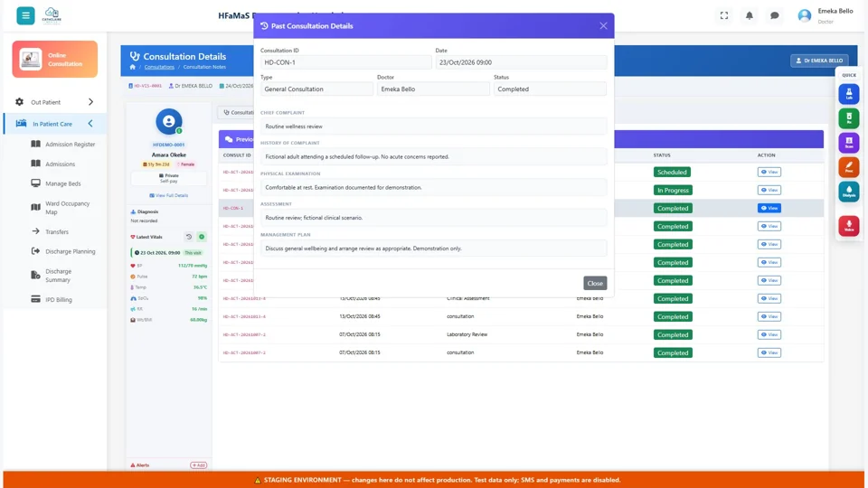Click the Consultation ID field HD-CON-1

[x=346, y=62]
